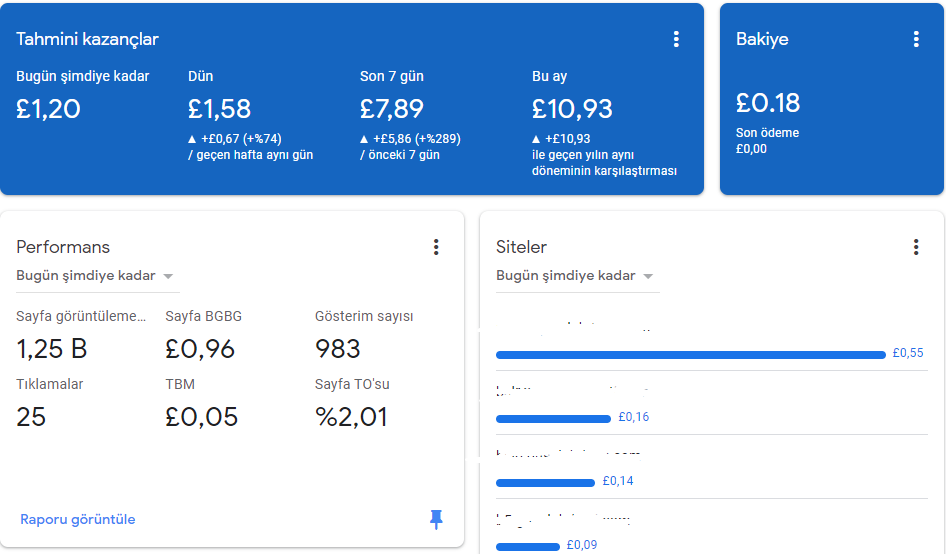Click the Tıklamalar 25 metric
946x554 pixels.
tap(31, 417)
